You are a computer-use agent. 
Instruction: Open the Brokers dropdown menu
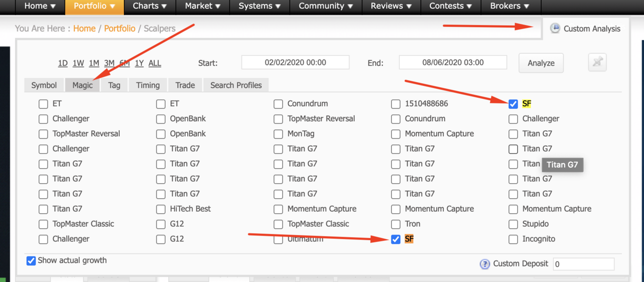[x=511, y=6]
